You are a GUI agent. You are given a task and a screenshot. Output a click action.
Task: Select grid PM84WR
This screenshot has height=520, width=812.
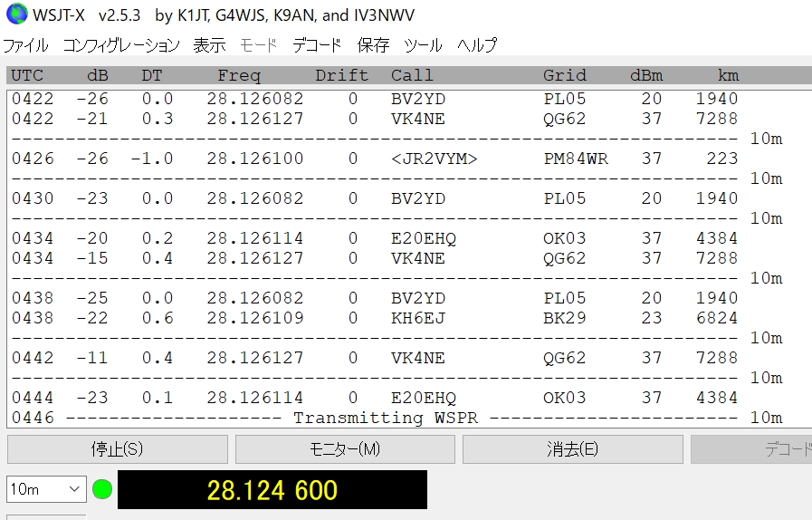(576, 159)
